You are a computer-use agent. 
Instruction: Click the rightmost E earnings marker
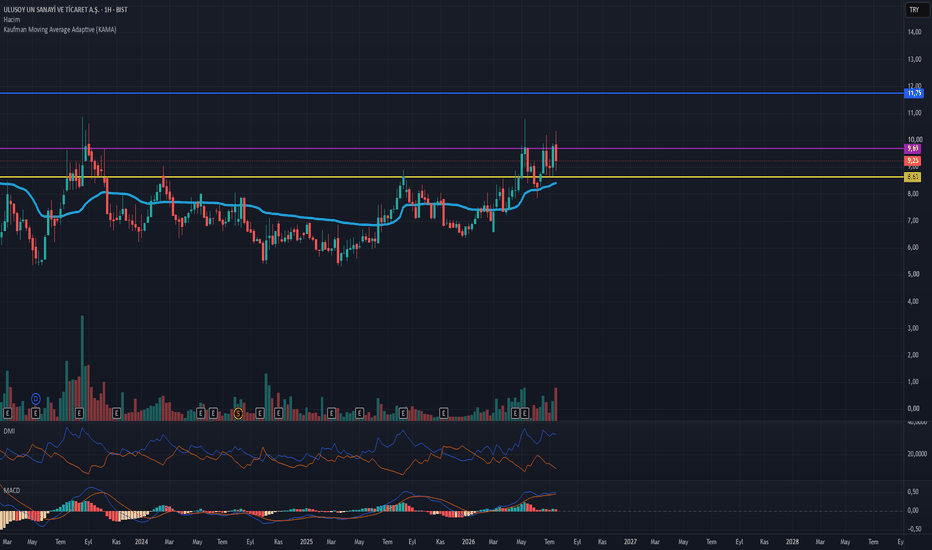point(524,413)
